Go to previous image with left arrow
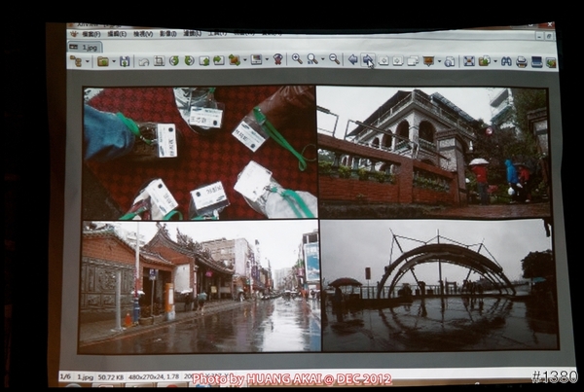This screenshot has height=392, width=584. (352, 59)
